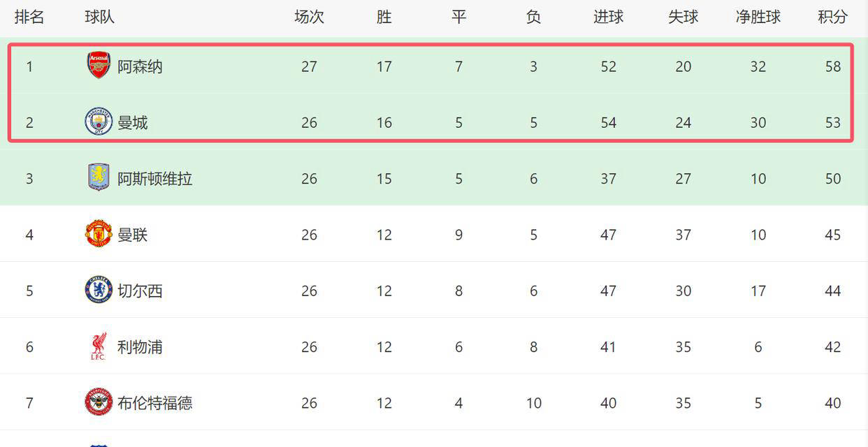Click the Brentford club crest icon
The image size is (868, 447).
(99, 402)
